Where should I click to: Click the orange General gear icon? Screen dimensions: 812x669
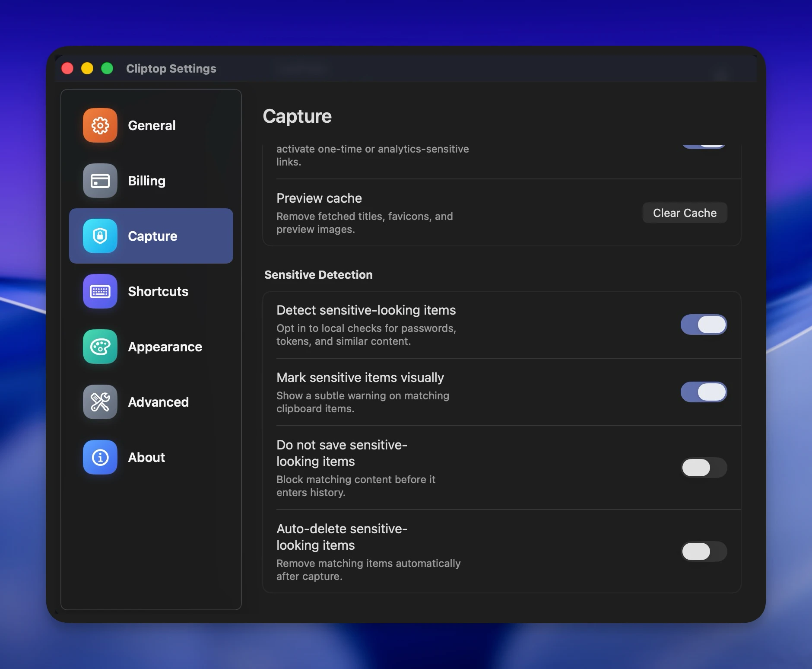[x=100, y=125]
